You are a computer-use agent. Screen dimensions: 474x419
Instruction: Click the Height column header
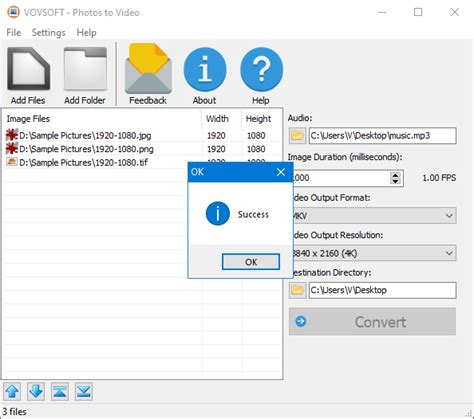261,119
